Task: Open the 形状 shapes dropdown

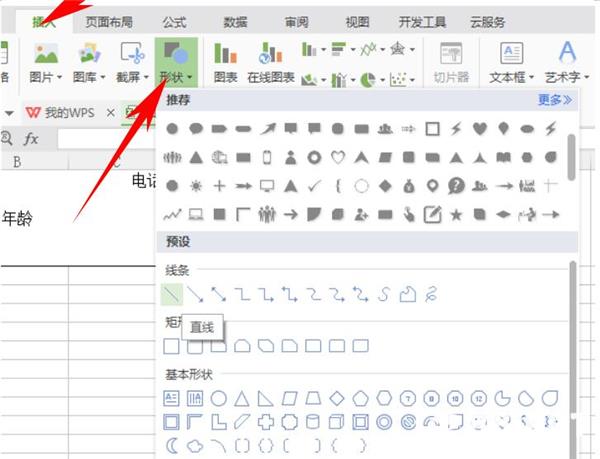Action: pyautogui.click(x=176, y=62)
